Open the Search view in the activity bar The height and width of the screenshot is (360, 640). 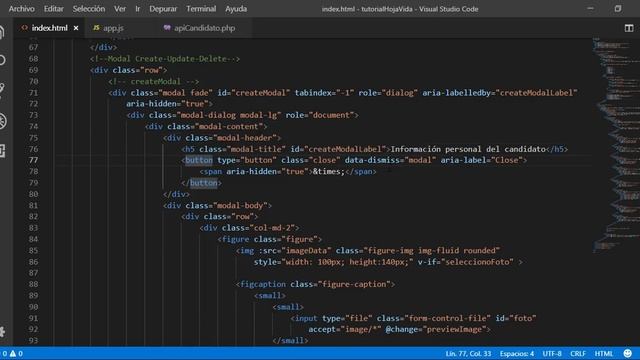[x=2, y=60]
